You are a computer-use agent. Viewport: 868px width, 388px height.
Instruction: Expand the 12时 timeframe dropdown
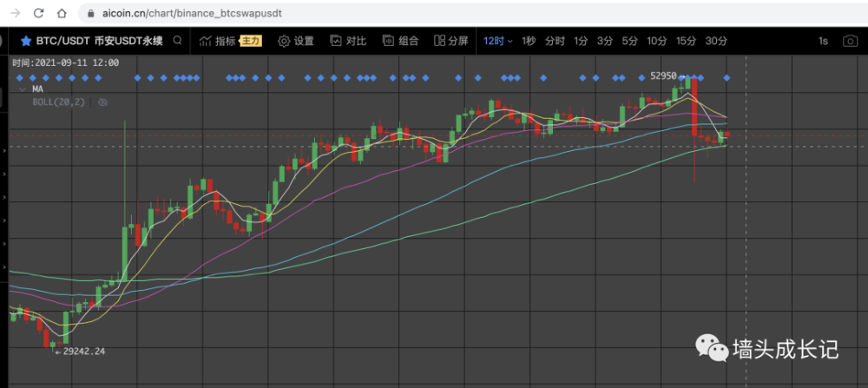498,41
